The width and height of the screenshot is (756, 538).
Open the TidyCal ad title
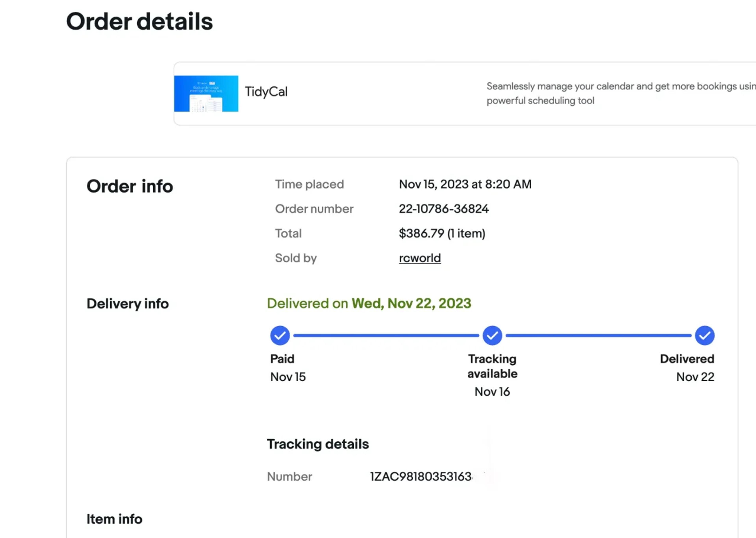[x=266, y=92]
